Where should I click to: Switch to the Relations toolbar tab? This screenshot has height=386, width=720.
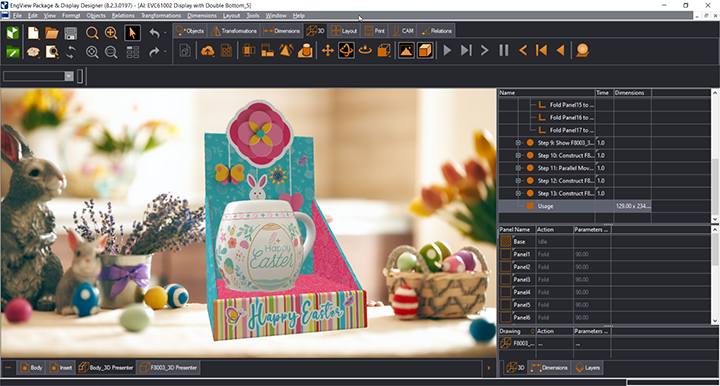pyautogui.click(x=437, y=31)
